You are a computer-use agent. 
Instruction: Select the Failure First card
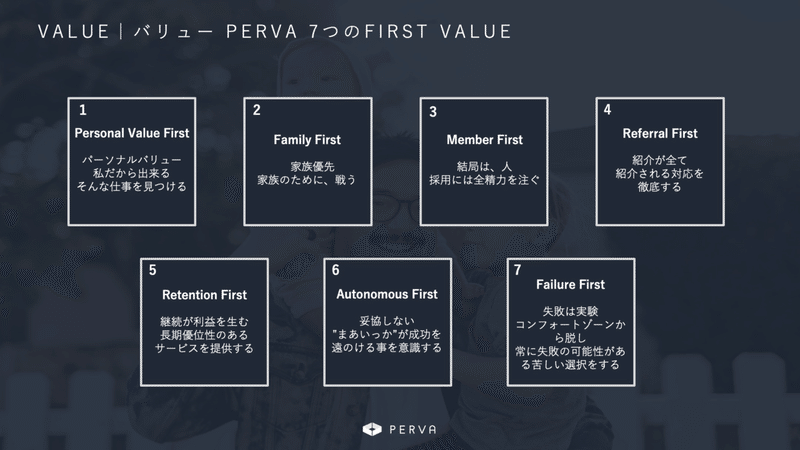pos(570,322)
